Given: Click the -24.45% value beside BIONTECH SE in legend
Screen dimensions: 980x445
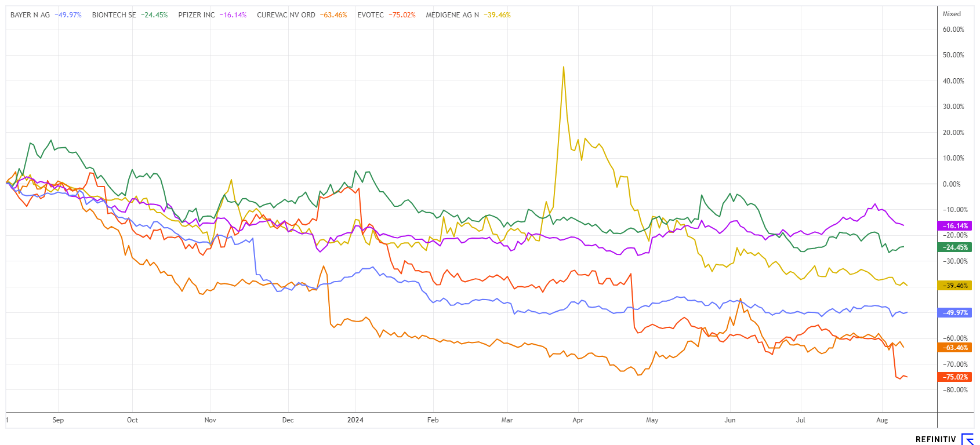Looking at the screenshot, I should click(154, 15).
